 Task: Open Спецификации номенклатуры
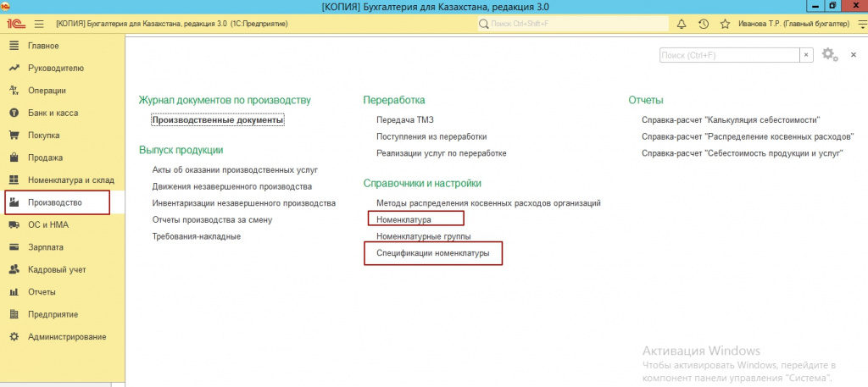coord(433,254)
